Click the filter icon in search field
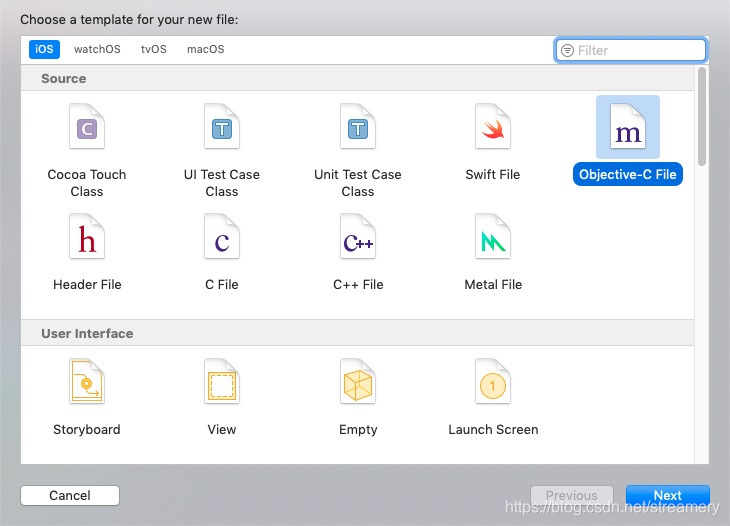 coord(567,50)
